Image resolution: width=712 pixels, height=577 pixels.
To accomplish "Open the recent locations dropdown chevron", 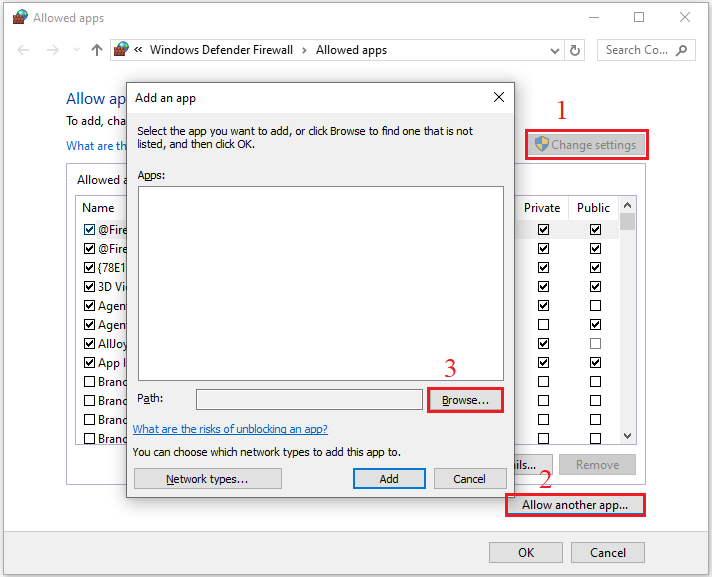I will pyautogui.click(x=76, y=50).
